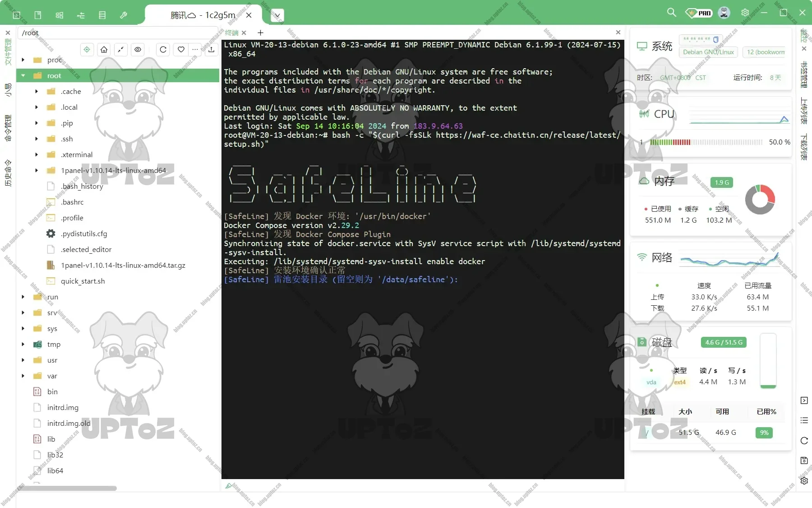Open the 命令管理 sidebar tab

8,128
